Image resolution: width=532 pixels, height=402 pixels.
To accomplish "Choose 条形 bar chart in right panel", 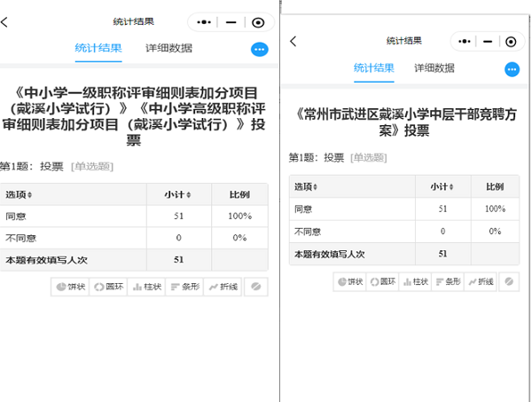I will [447, 281].
